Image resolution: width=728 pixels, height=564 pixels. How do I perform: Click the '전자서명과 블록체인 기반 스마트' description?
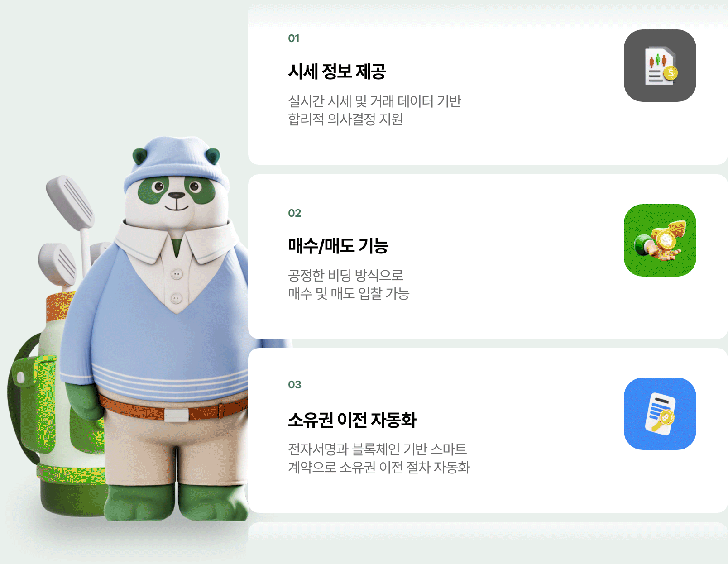[377, 449]
